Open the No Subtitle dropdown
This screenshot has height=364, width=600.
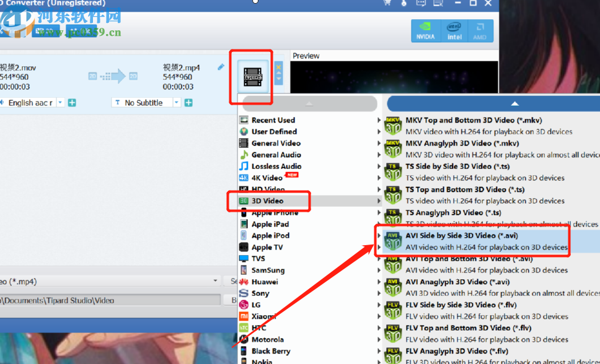click(177, 103)
